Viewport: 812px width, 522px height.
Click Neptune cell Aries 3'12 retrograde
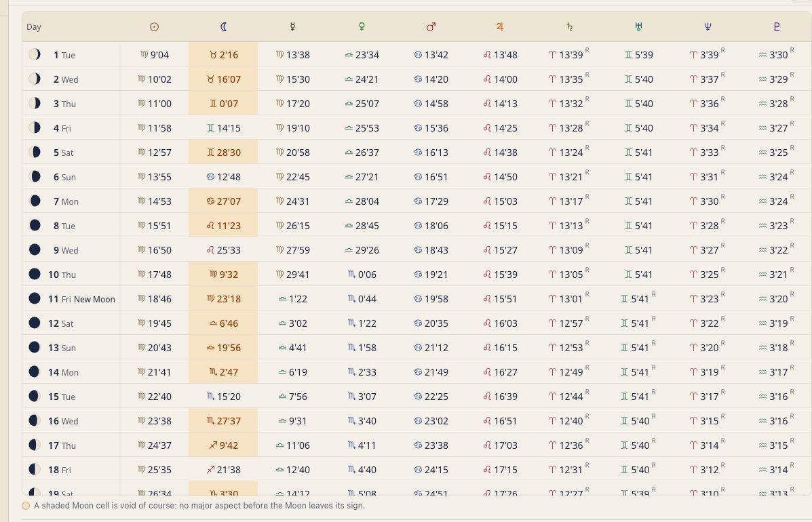pyautogui.click(x=707, y=469)
